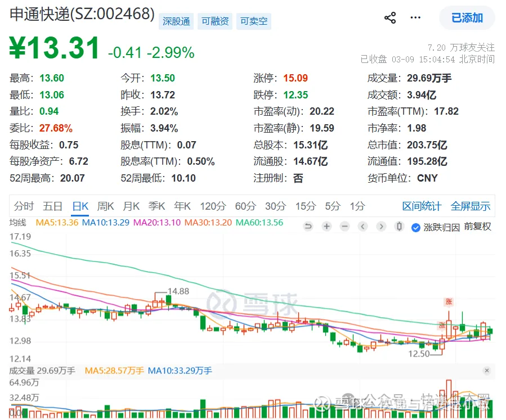Click the MA30:13.20 indicator label
Screen dimensions: 506x420
click(208, 223)
